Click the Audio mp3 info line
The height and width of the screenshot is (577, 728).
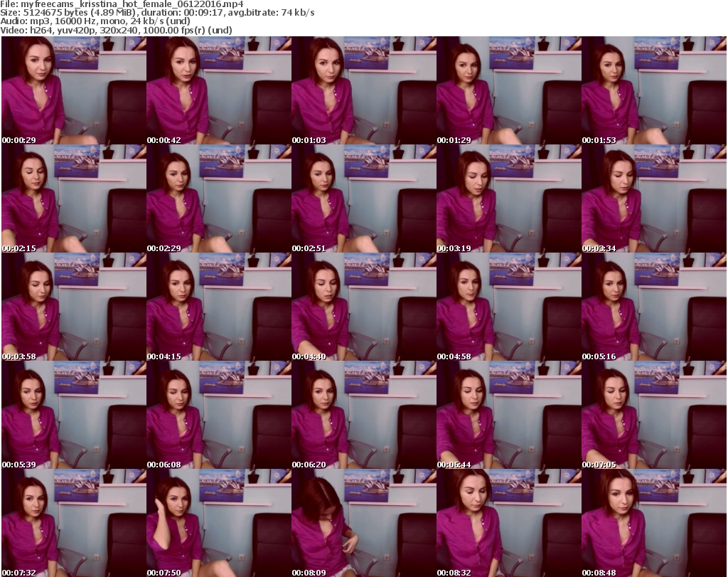[95, 21]
